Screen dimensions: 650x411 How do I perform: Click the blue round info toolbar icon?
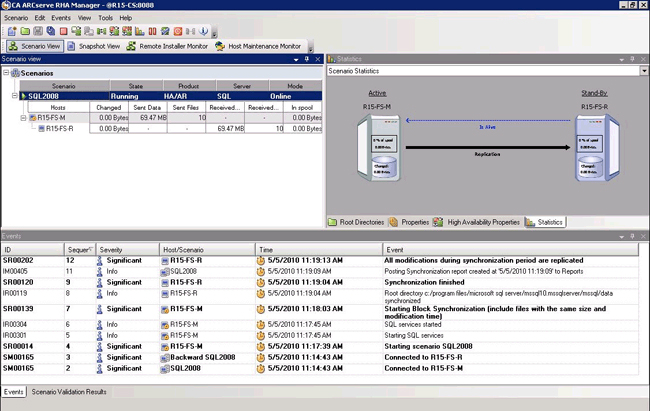pos(203,31)
